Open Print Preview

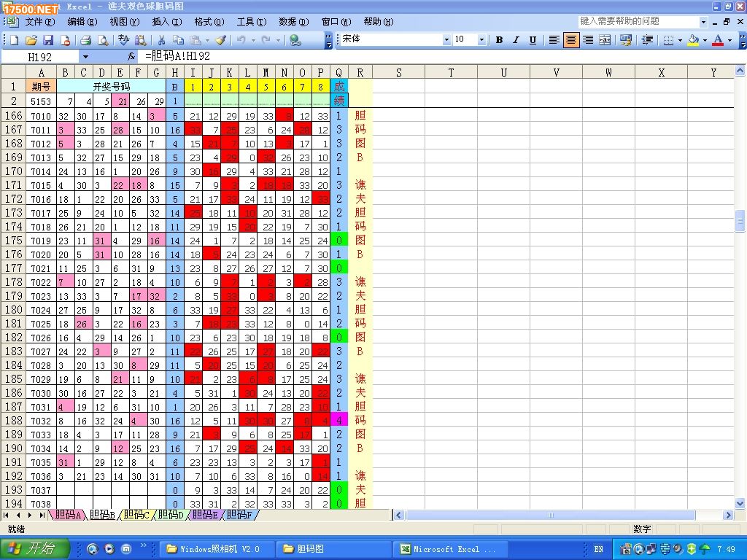[x=102, y=40]
